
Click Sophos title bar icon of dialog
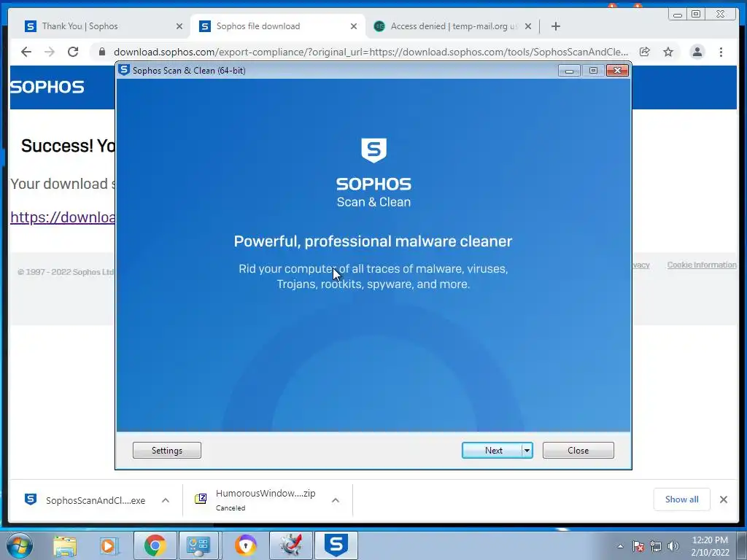124,70
